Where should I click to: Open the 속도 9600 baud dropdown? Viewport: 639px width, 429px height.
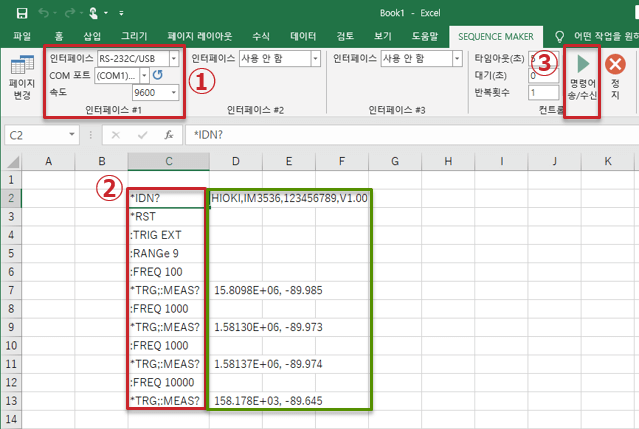coord(174,92)
